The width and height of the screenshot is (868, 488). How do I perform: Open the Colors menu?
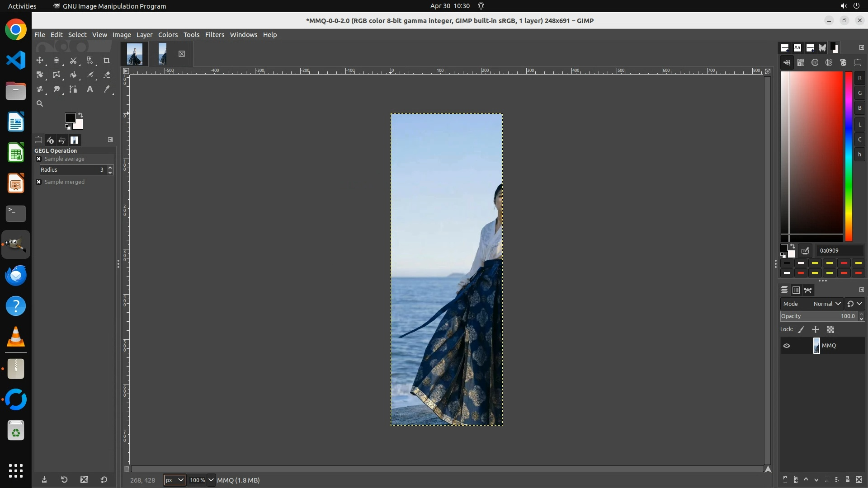[168, 35]
